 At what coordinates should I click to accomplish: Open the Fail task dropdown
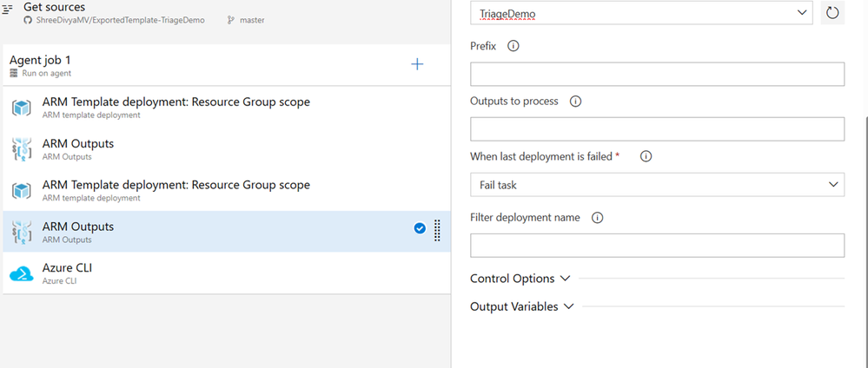click(x=657, y=185)
